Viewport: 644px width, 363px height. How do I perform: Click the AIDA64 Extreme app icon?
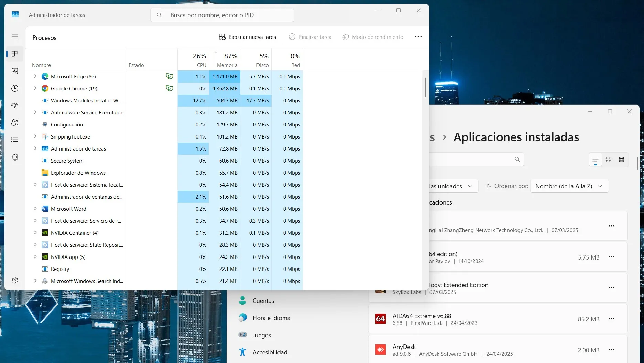(x=381, y=319)
